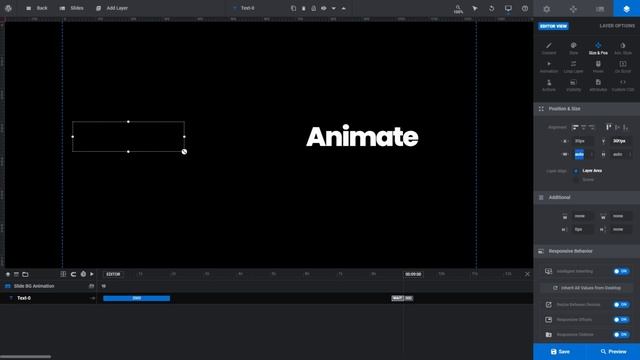Edit the W width field
The image size is (640, 360).
coord(583,154)
